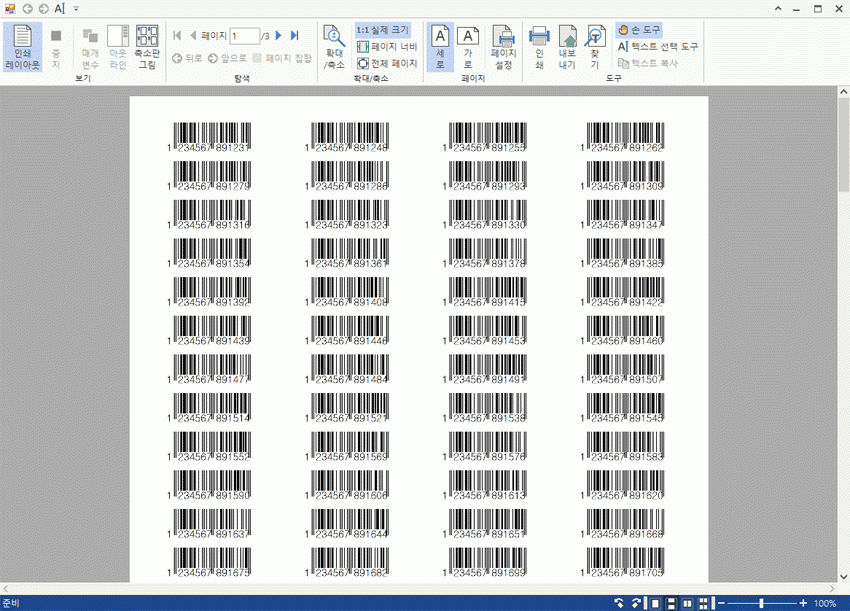Click the text select icon in quick access toolbar
The width and height of the screenshot is (850, 611).
[x=60, y=9]
